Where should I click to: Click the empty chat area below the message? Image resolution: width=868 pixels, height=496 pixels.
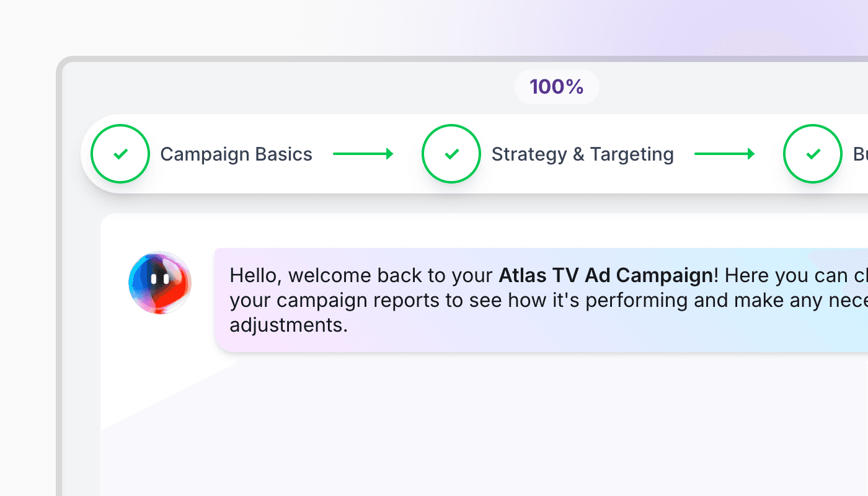(484, 428)
